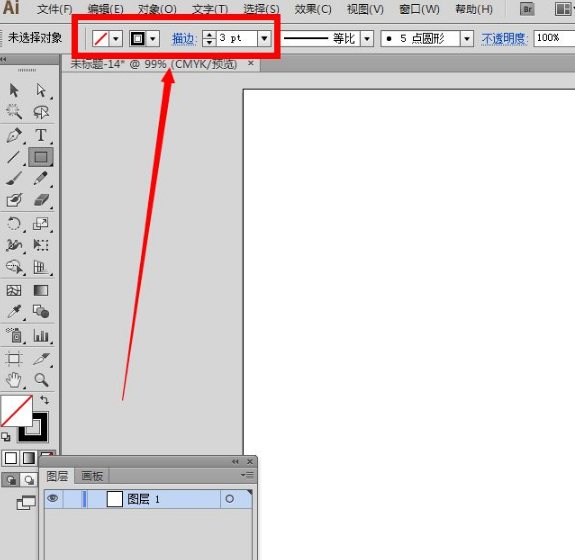Select the Lasso tool

(41, 112)
